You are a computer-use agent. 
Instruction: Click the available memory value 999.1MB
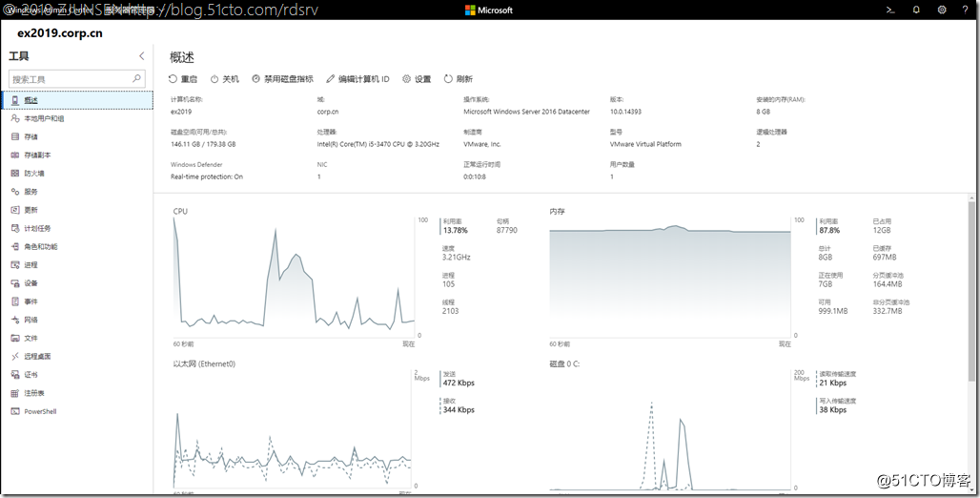click(x=833, y=311)
